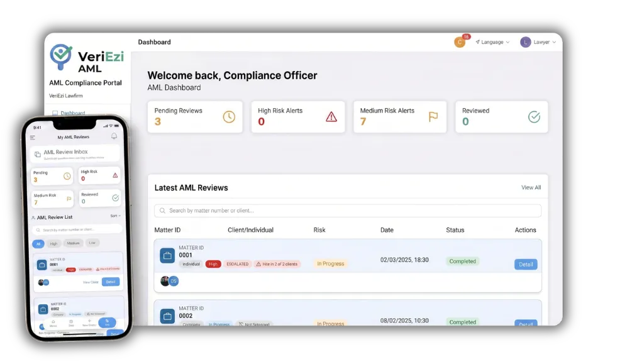The height and width of the screenshot is (364, 644).
Task: Click the Matter ID column header
Action: click(x=167, y=230)
